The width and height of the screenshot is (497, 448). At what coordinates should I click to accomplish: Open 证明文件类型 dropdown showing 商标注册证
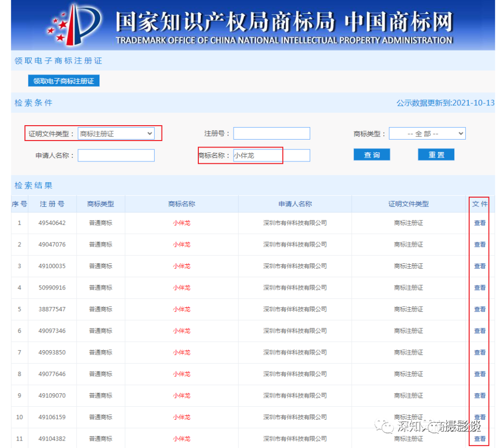click(116, 134)
